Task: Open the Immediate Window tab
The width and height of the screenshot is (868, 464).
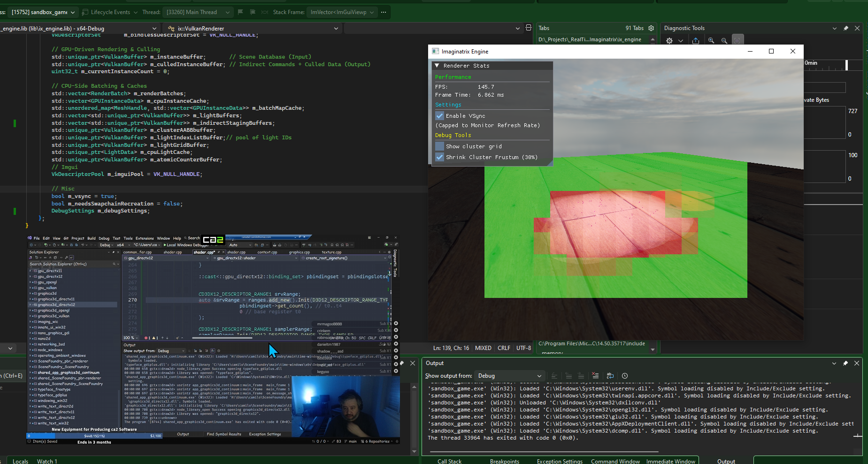Action: (x=670, y=461)
